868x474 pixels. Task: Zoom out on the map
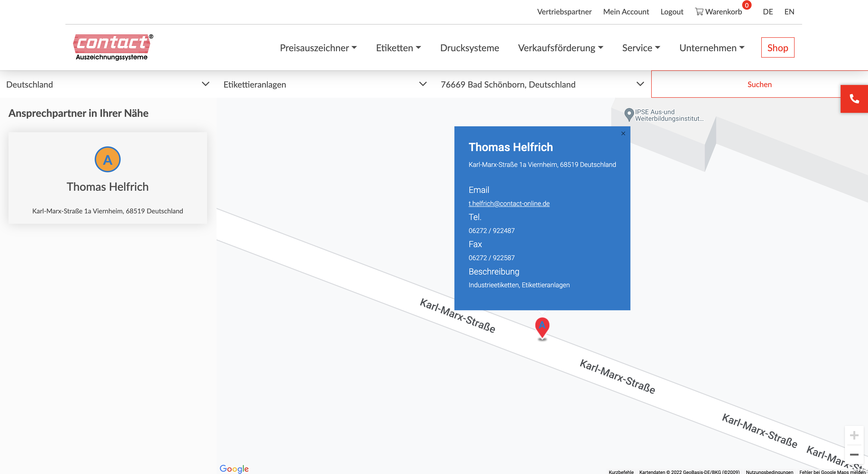(854, 454)
